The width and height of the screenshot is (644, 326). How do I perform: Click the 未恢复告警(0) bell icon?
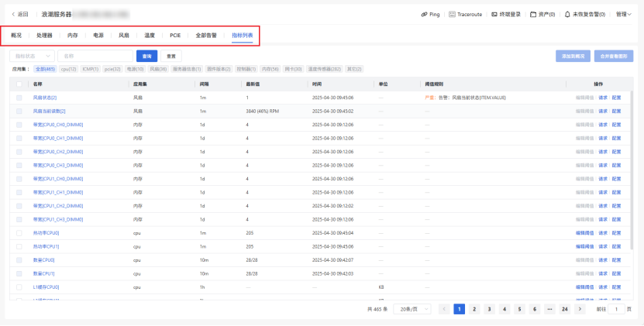567,15
